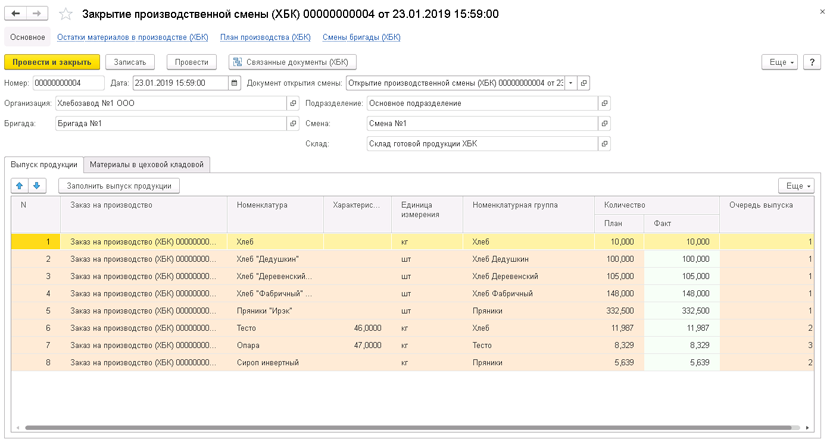Expand the shift opening document dropdown
The height and width of the screenshot is (442, 830).
(x=571, y=83)
